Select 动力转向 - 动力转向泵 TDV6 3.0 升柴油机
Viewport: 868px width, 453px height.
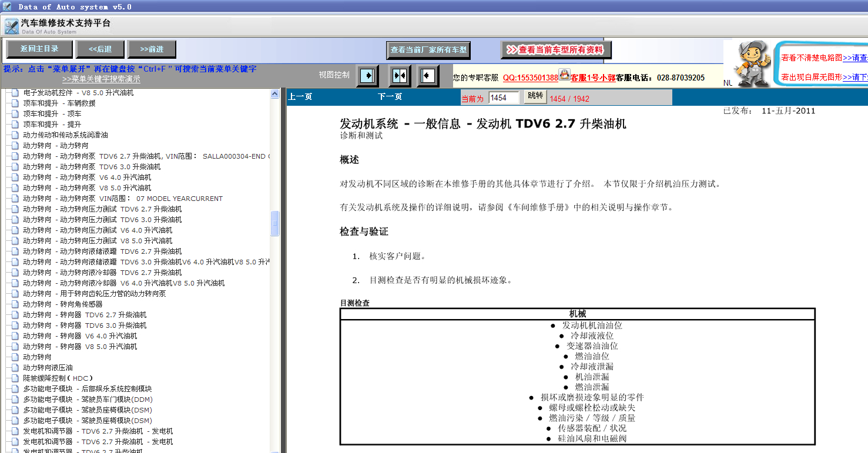(x=92, y=167)
